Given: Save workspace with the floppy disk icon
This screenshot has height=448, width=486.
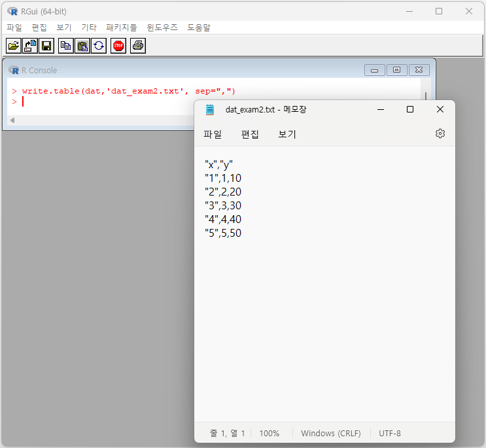Looking at the screenshot, I should pos(46,46).
